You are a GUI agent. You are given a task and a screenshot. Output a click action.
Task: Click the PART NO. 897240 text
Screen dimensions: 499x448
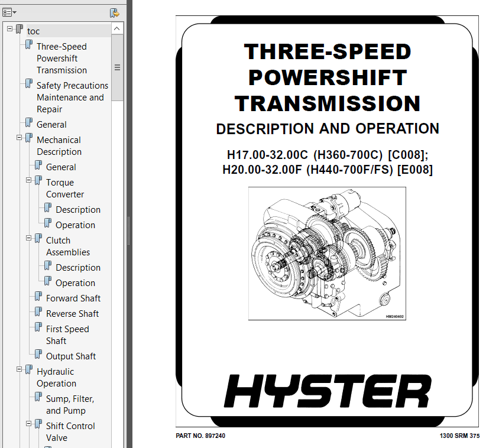click(200, 436)
